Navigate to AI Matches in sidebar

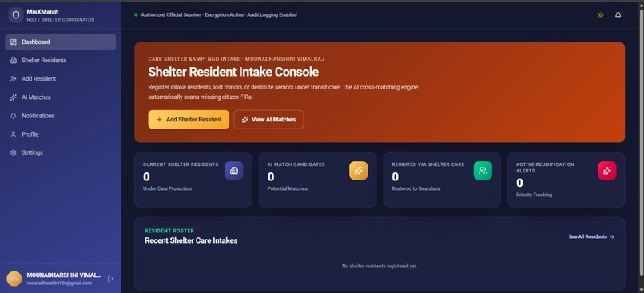click(x=61, y=97)
